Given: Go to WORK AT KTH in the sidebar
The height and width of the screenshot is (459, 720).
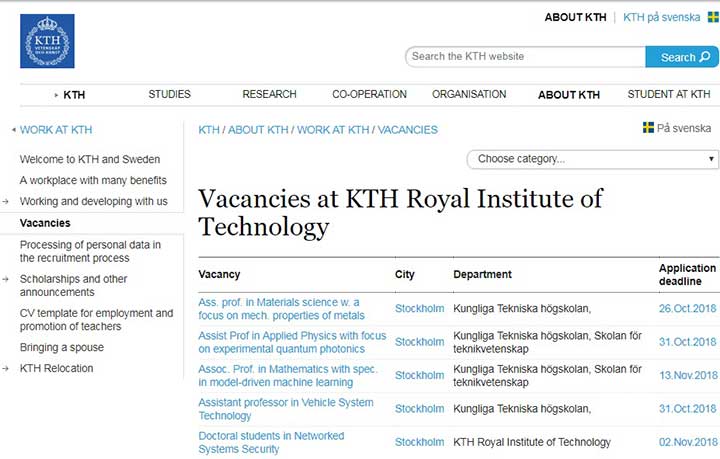Looking at the screenshot, I should [56, 130].
